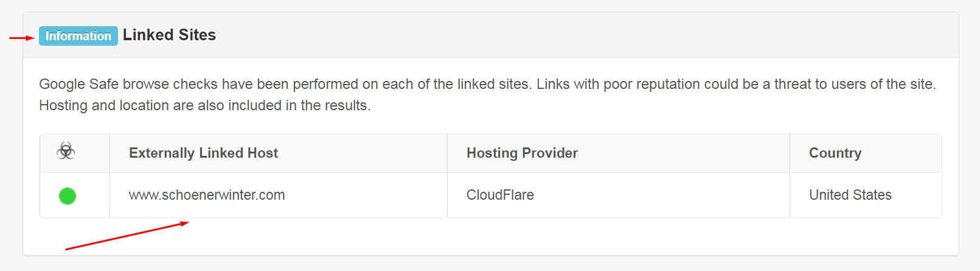The image size is (980, 271).
Task: Click the CloudFlare hosting provider cell
Action: point(500,195)
